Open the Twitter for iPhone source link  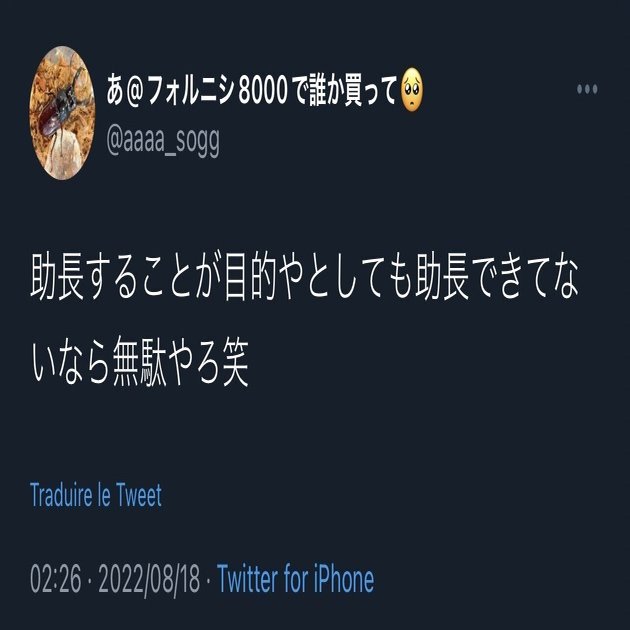click(296, 579)
